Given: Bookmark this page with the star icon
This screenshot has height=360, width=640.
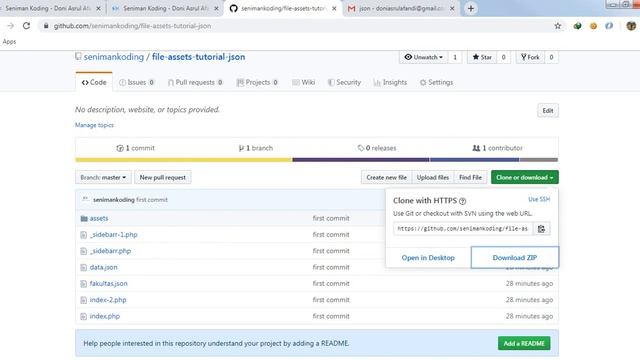Looking at the screenshot, I should click(558, 26).
